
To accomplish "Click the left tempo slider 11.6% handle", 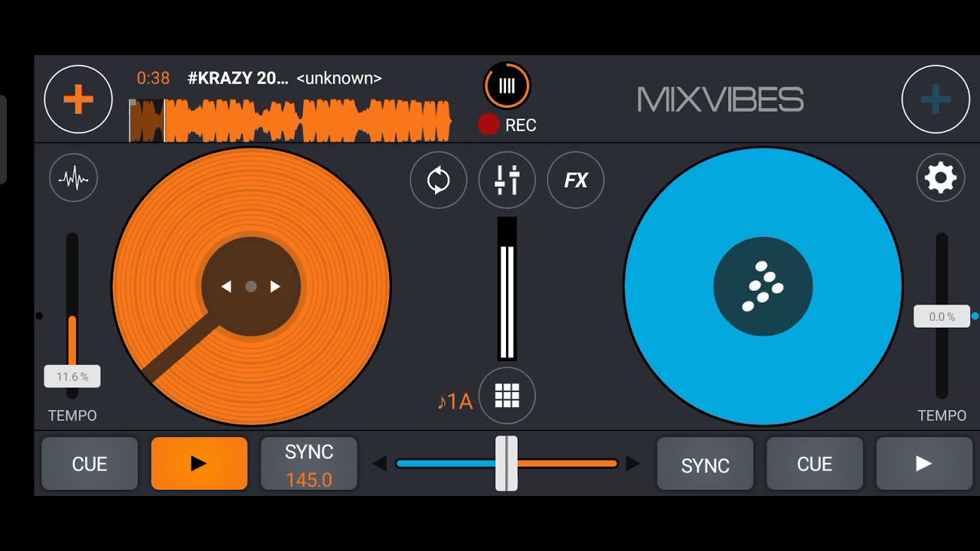I will [72, 377].
